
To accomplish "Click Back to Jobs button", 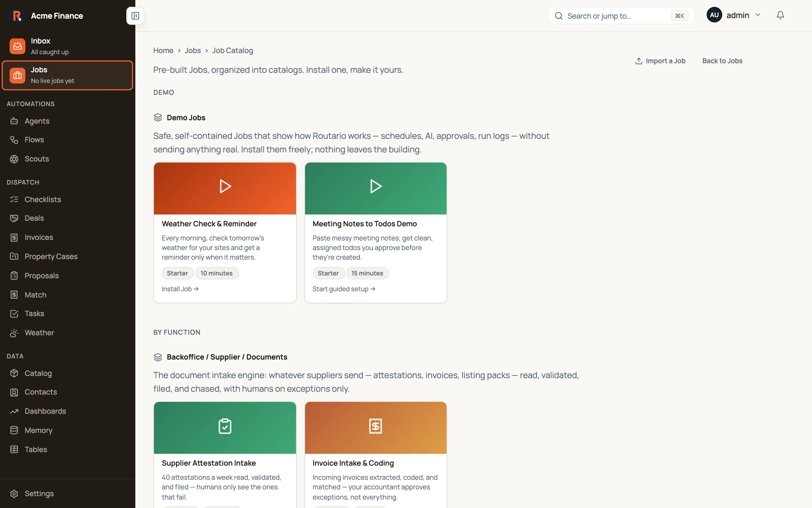I will [x=722, y=61].
